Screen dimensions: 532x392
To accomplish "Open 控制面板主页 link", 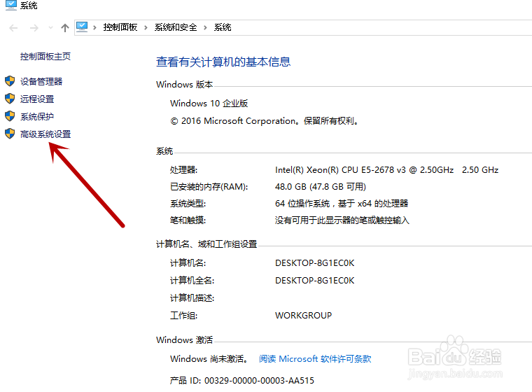I will 45,56.
